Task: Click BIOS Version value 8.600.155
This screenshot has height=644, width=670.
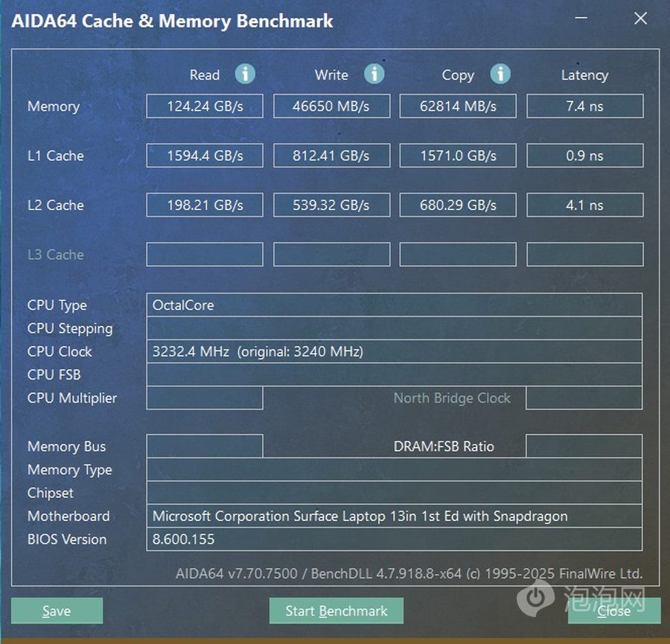Action: click(x=395, y=539)
